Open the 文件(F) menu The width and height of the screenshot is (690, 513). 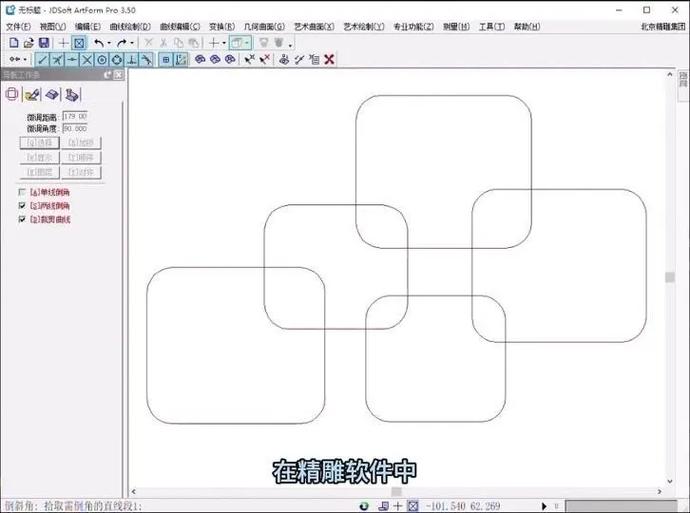(x=18, y=27)
